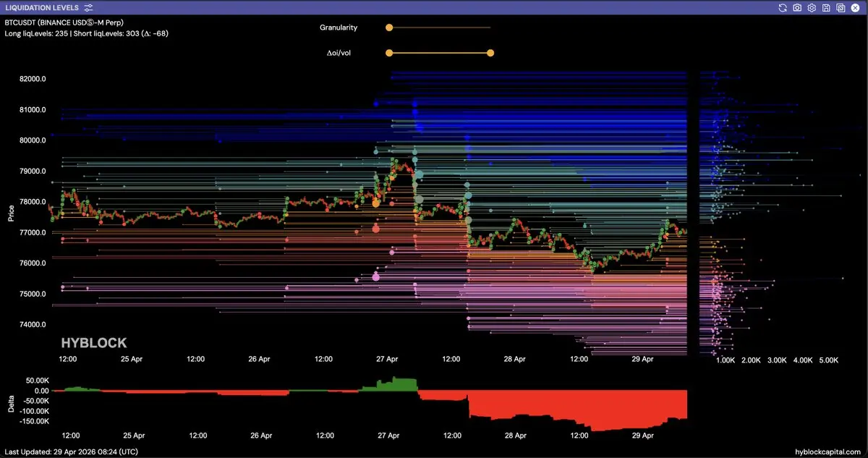Click the 74000.0 price axis label

pos(33,325)
